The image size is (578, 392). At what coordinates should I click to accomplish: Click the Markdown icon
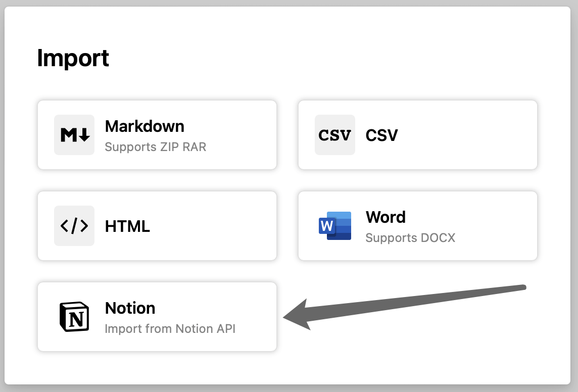click(74, 135)
